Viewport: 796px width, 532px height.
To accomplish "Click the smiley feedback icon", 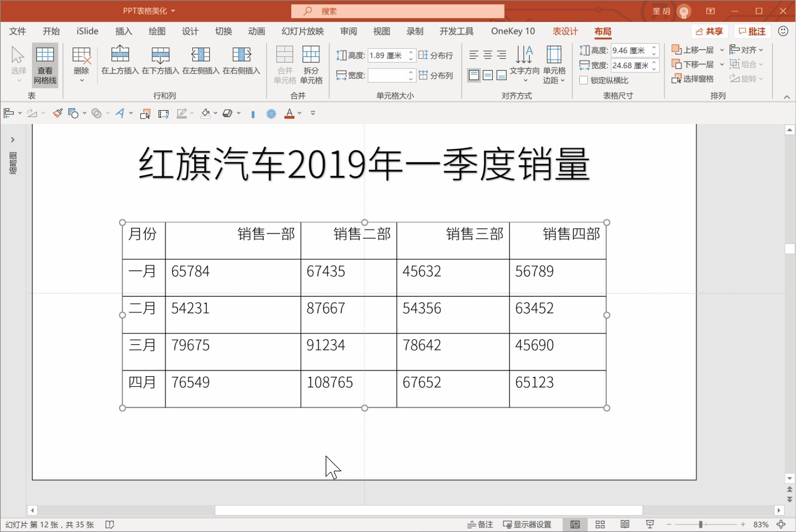I will [x=783, y=31].
